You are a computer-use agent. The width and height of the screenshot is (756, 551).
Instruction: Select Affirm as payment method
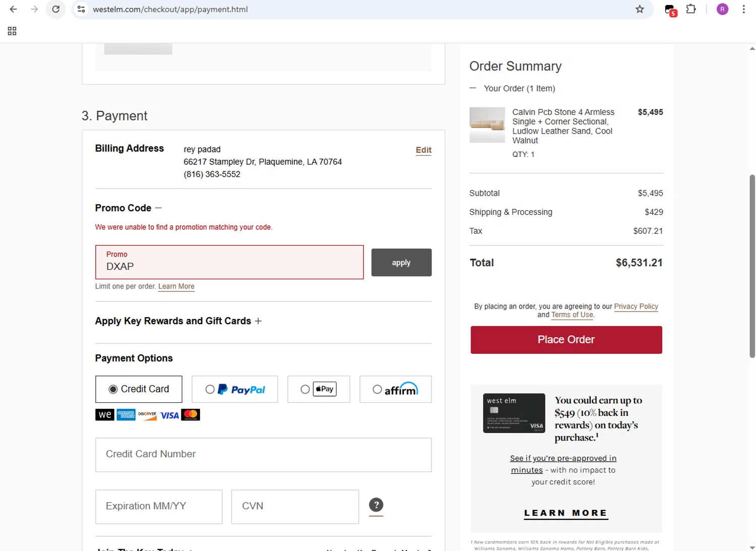point(377,389)
